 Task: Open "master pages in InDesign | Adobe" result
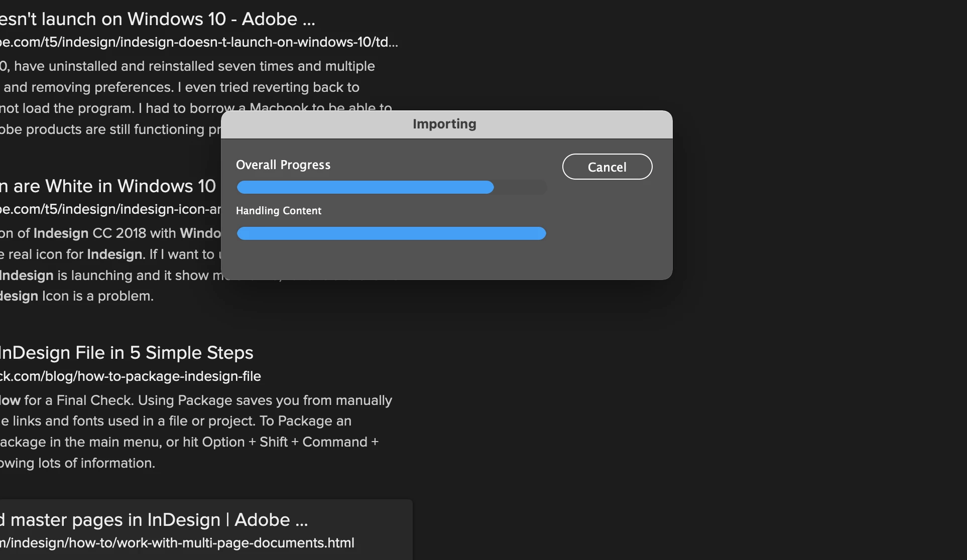[154, 520]
